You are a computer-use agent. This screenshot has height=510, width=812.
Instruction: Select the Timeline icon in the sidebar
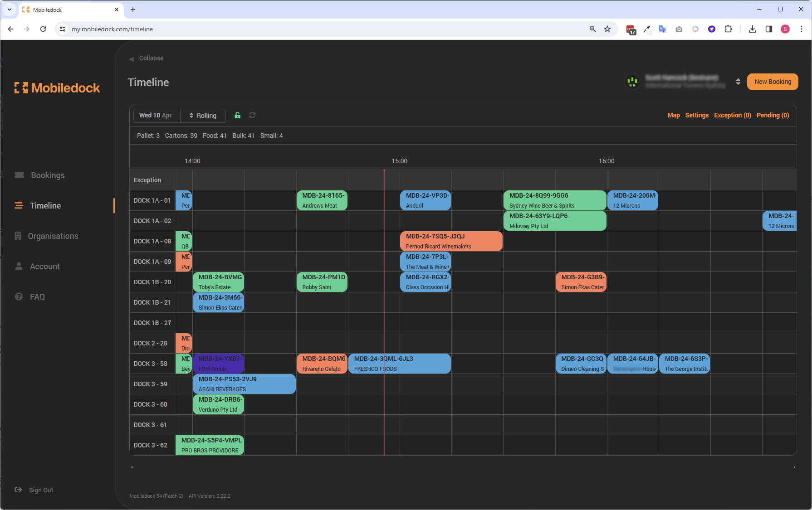19,205
